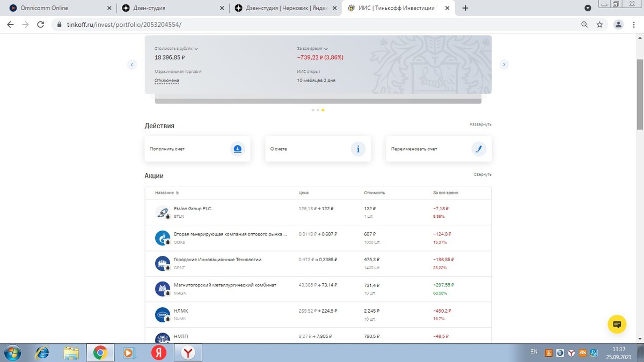Select ИИС Тинькофф Инвестиции tab
The width and height of the screenshot is (644, 362).
pos(398,8)
